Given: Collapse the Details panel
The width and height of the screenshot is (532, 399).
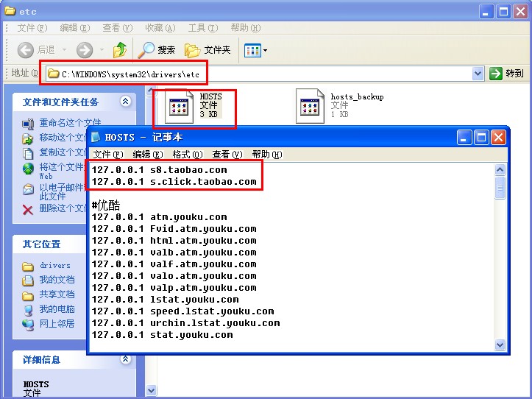Looking at the screenshot, I should click(125, 360).
